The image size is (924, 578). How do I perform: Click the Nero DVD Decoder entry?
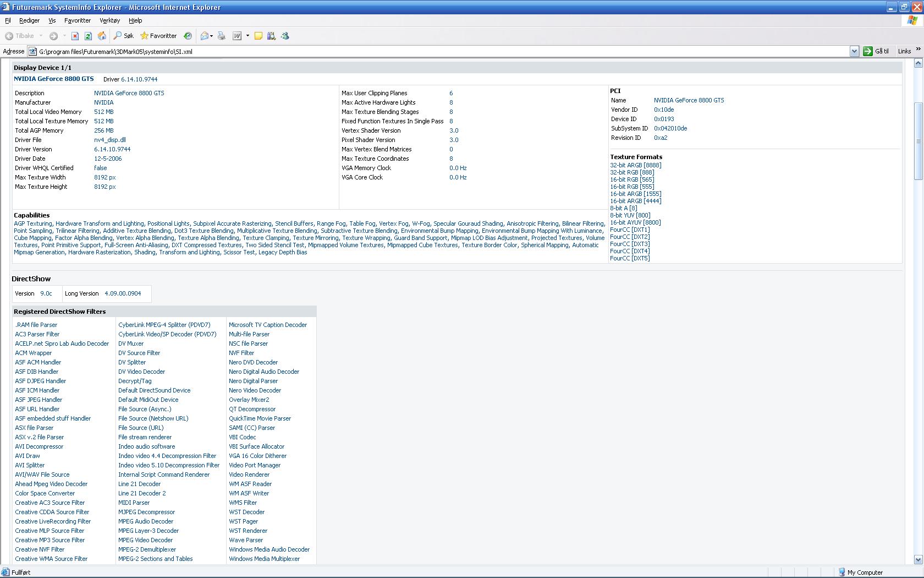point(254,362)
